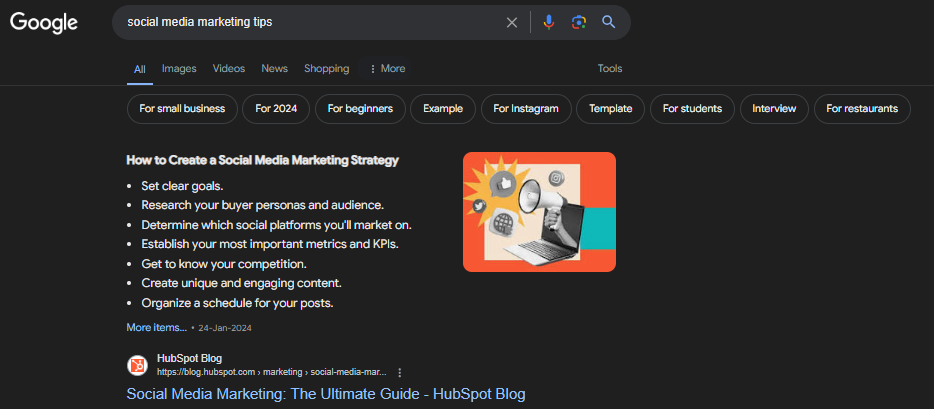Screen dimensions: 934x409
Task: Open HubSpot result three-dot options
Action: click(x=400, y=372)
